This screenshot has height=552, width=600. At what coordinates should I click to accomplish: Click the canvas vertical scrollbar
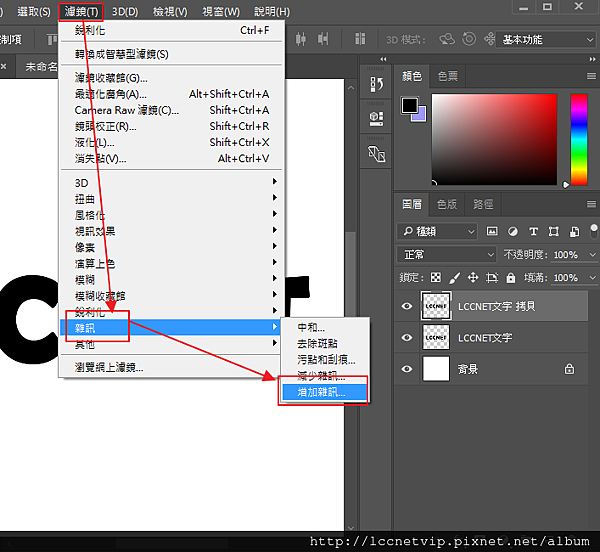coord(351,306)
